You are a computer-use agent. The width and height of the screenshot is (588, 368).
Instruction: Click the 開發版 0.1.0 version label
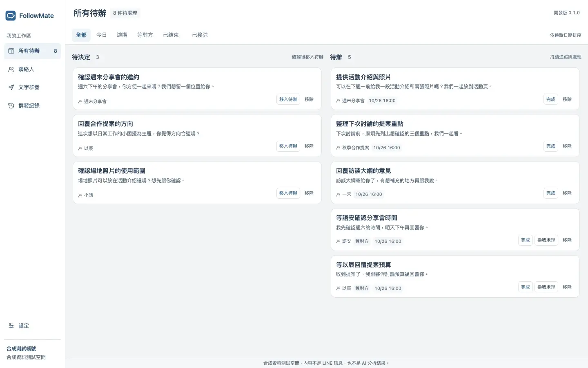[x=567, y=13]
